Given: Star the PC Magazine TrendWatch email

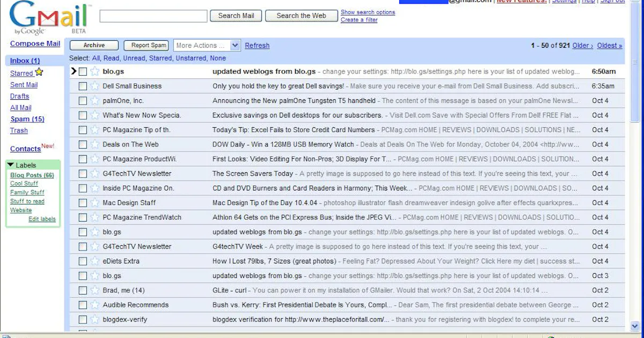Looking at the screenshot, I should coord(95,217).
